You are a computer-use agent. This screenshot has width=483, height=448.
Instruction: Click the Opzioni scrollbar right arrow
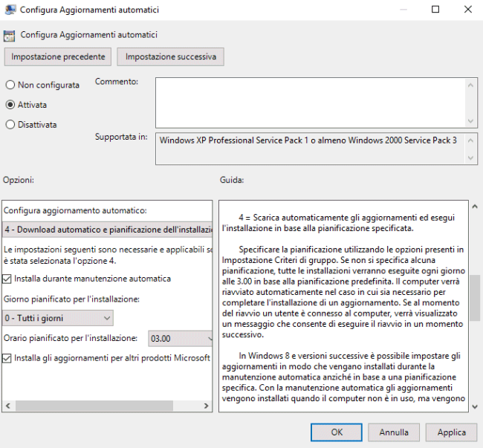pos(206,406)
